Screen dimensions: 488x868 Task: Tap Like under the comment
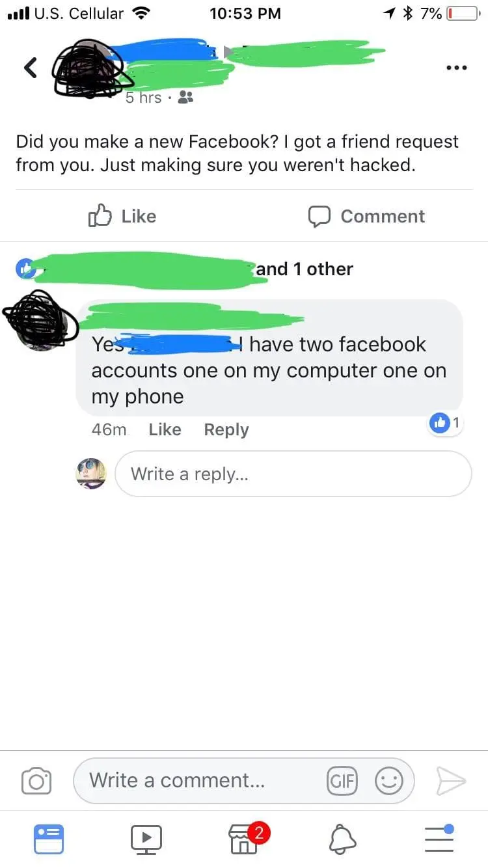coord(165,429)
